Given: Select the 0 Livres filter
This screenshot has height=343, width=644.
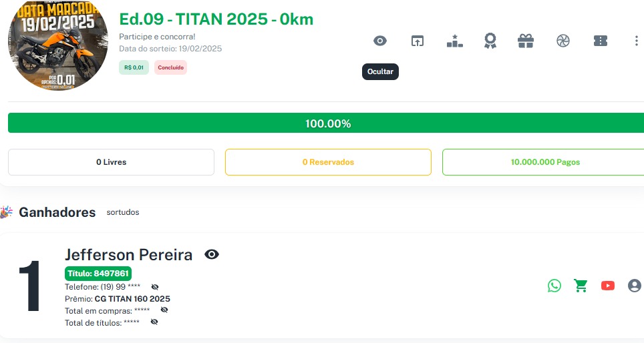Looking at the screenshot, I should point(111,162).
